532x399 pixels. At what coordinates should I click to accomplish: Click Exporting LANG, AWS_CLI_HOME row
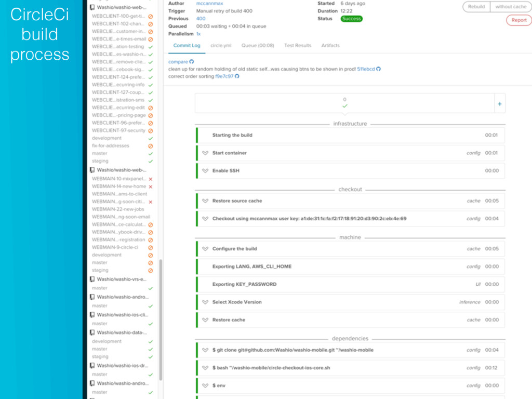coord(350,267)
